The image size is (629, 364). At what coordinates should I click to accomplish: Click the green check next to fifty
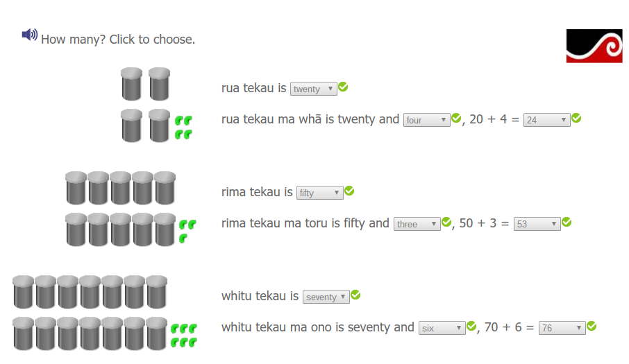[x=349, y=191]
